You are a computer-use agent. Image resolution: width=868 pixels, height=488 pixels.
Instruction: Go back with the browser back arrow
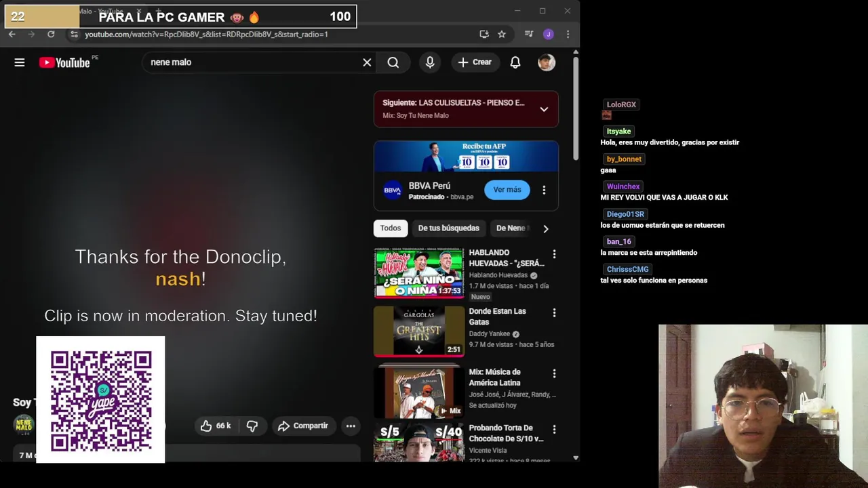(12, 34)
